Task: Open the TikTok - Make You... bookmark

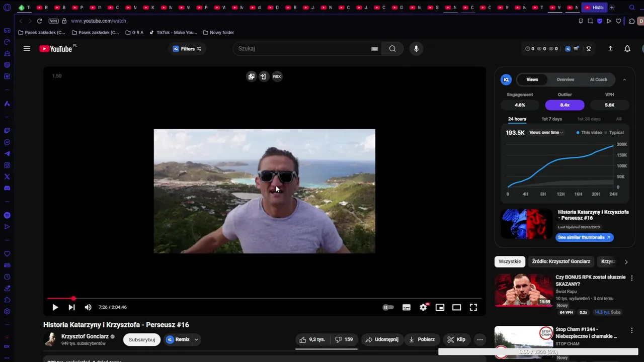Action: click(x=173, y=33)
